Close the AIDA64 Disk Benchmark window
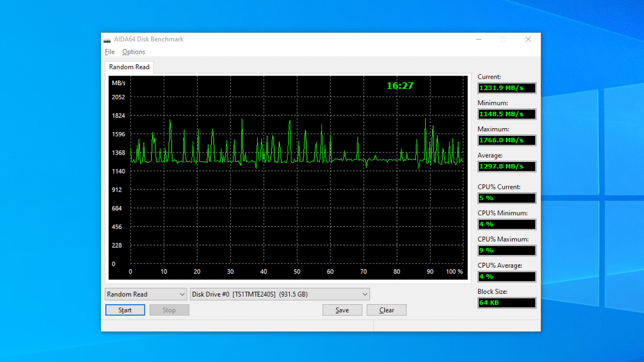The width and height of the screenshot is (644, 362). [528, 40]
